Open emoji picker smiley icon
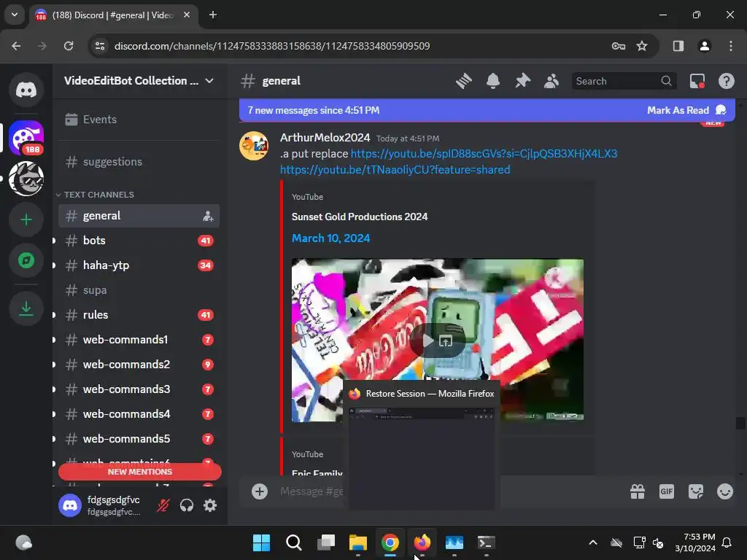 click(725, 491)
